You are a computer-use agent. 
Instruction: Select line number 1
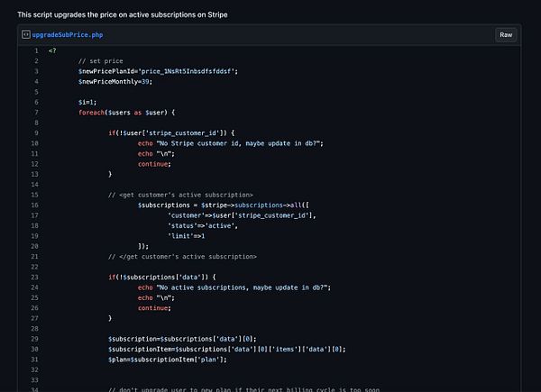36,50
